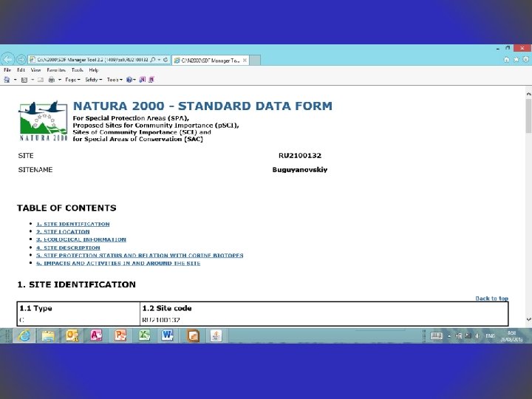
Task: Open the Tools menu in menu bar
Action: 78,70
